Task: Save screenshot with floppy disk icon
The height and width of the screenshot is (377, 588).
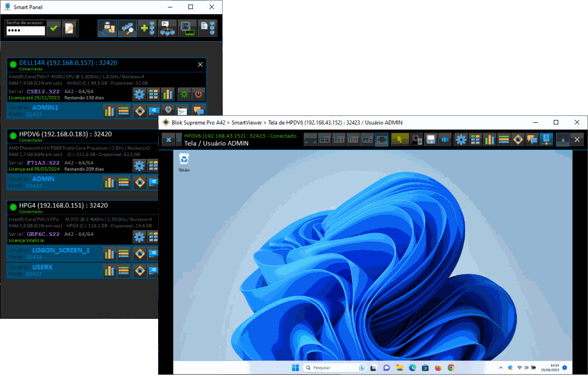Action: (x=431, y=139)
